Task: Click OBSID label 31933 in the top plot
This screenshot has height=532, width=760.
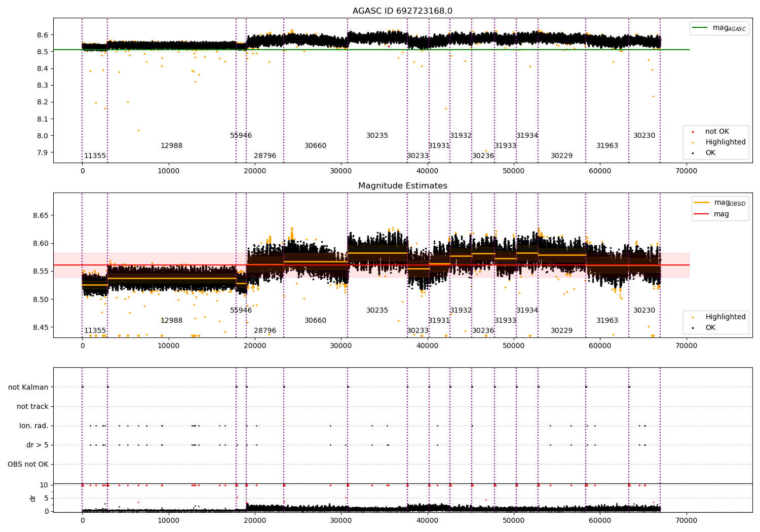Action: (x=506, y=146)
